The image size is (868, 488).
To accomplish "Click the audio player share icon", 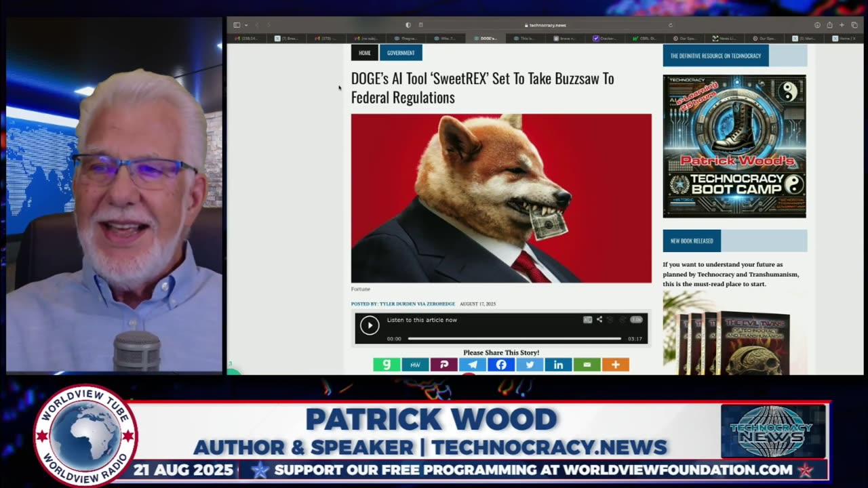I will pos(599,319).
